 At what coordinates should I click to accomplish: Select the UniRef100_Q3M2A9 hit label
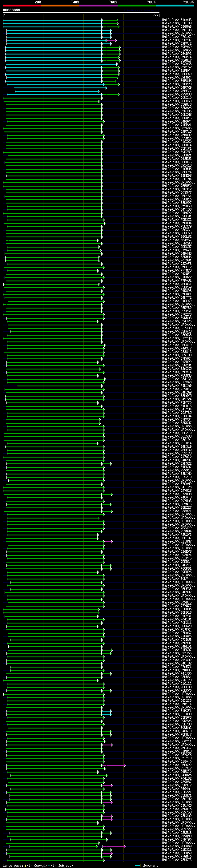[x=177, y=815]
